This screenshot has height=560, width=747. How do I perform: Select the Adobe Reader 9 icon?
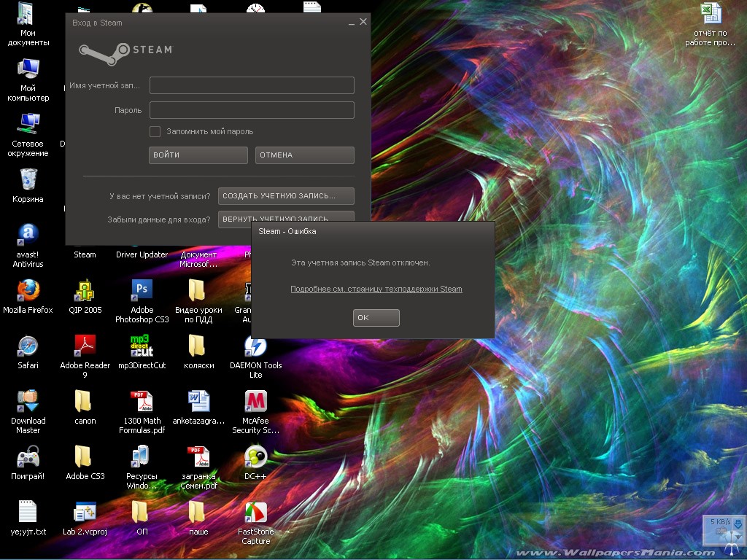coord(85,356)
